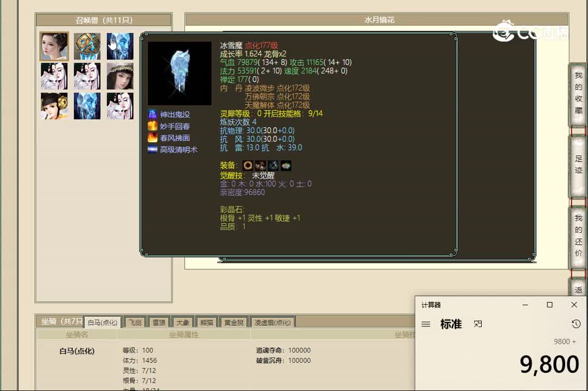Switch to the 飞剑 mount tab
This screenshot has width=588, height=391.
[x=135, y=322]
